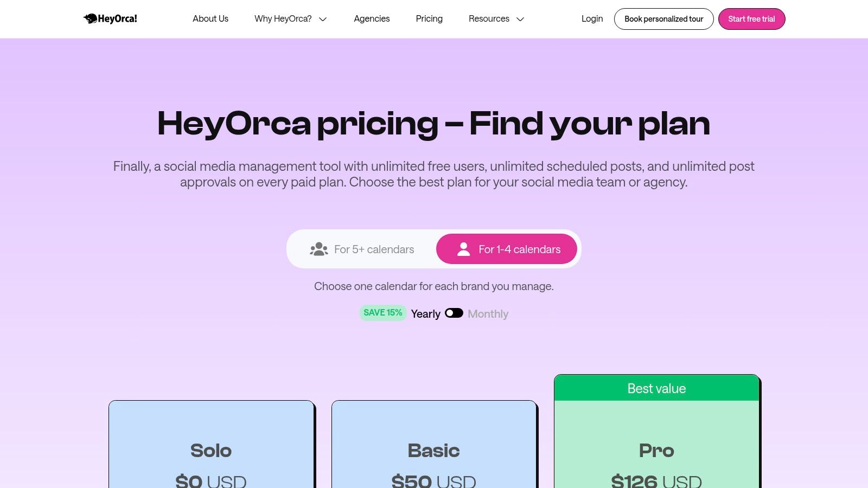Select the people icon for 5+ calendars

tap(318, 249)
